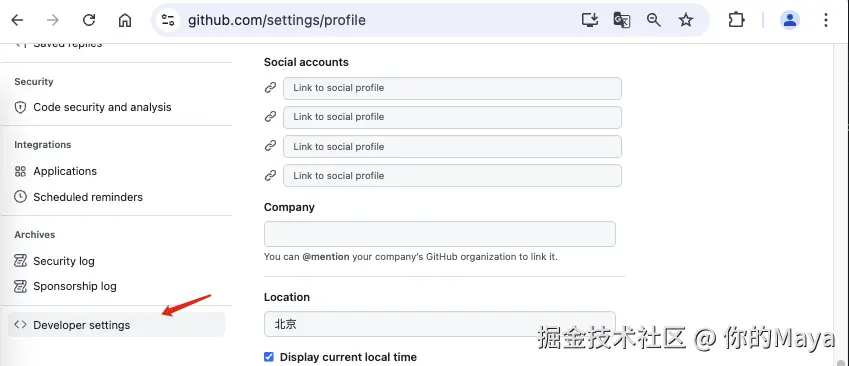Screen dimensions: 849x366
Task: Click the Social accounts heading
Action: point(306,62)
